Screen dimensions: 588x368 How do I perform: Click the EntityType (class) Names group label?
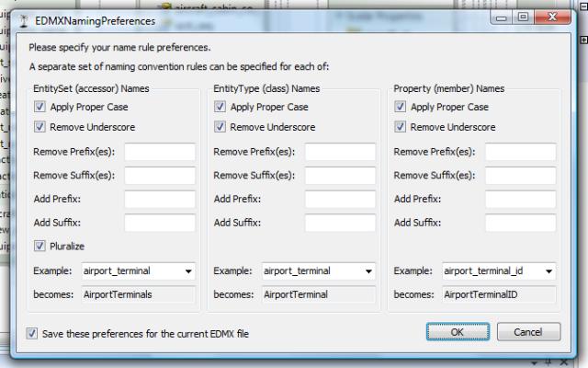(266, 88)
